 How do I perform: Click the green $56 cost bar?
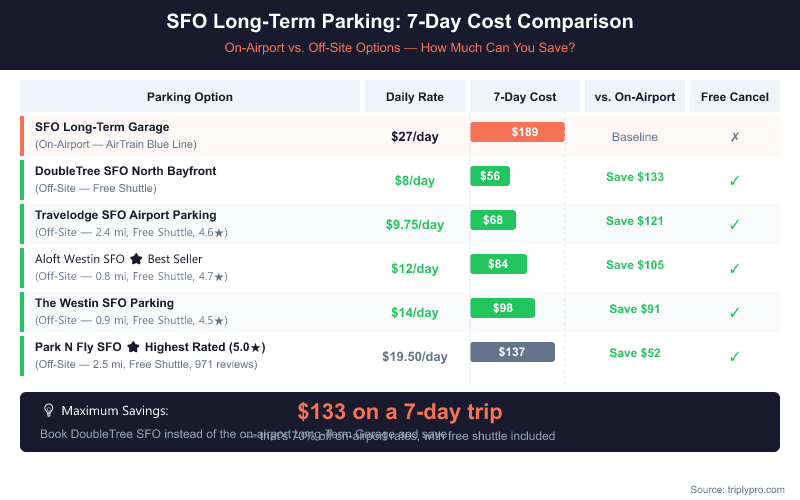click(490, 176)
